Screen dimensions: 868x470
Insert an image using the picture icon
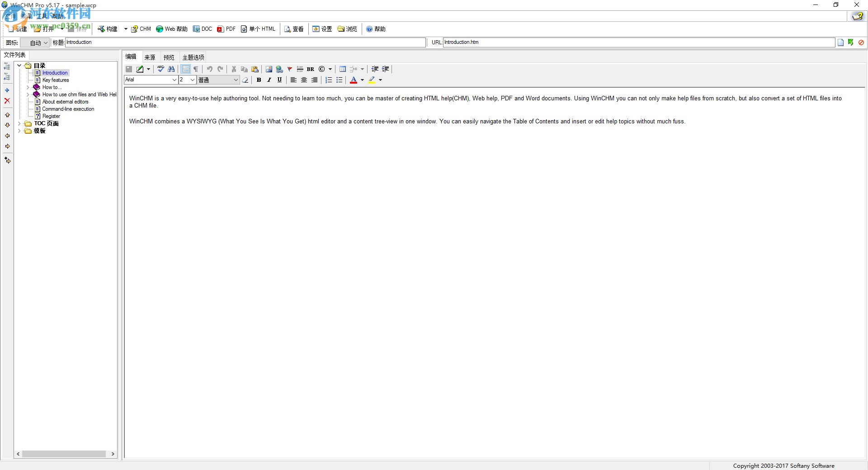click(269, 69)
